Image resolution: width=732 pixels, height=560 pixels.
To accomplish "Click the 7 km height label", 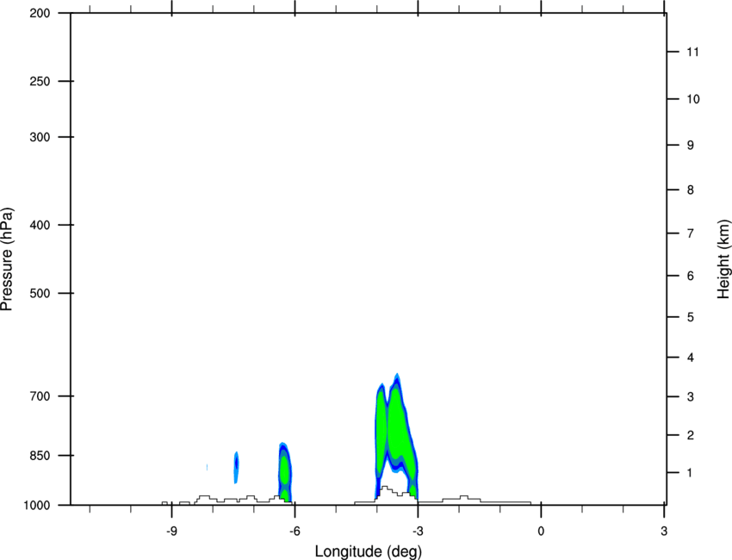I will pyautogui.click(x=691, y=233).
